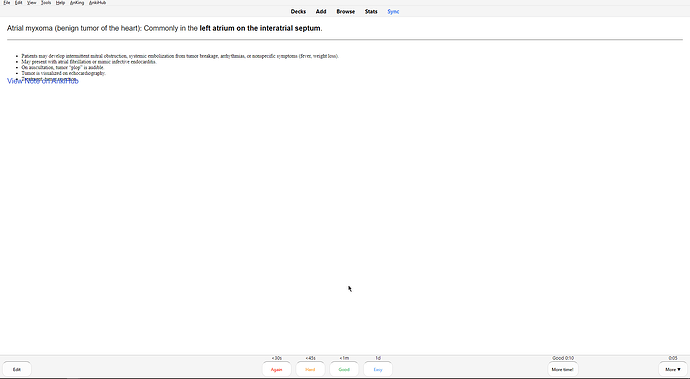Screen dimensions: 690x379
Task: Rate card as Good
Action: coord(344,369)
